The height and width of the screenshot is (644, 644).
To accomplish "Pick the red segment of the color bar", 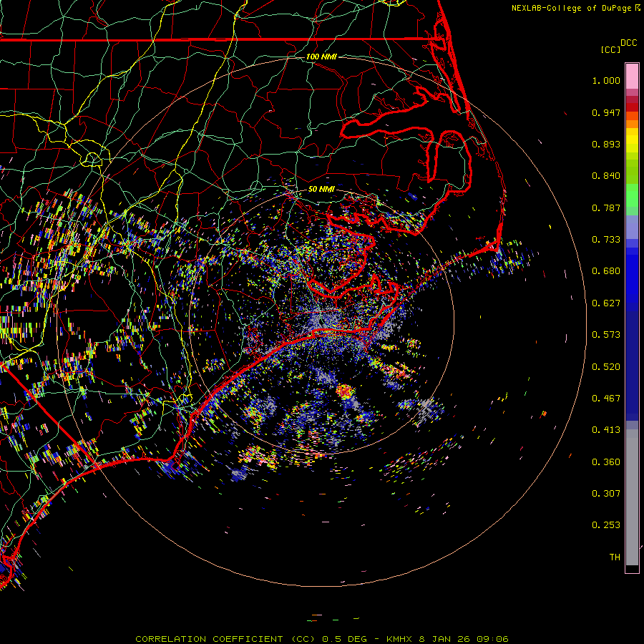I will (x=632, y=107).
